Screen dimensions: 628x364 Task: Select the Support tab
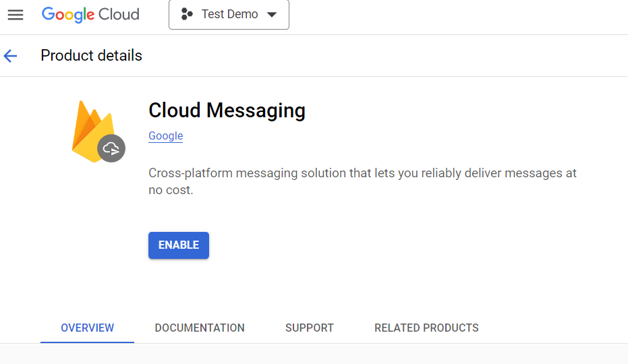[x=310, y=328]
